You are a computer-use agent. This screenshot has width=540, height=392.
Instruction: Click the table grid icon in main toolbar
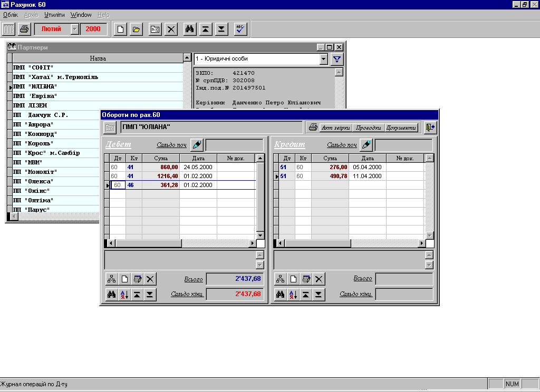(8, 30)
